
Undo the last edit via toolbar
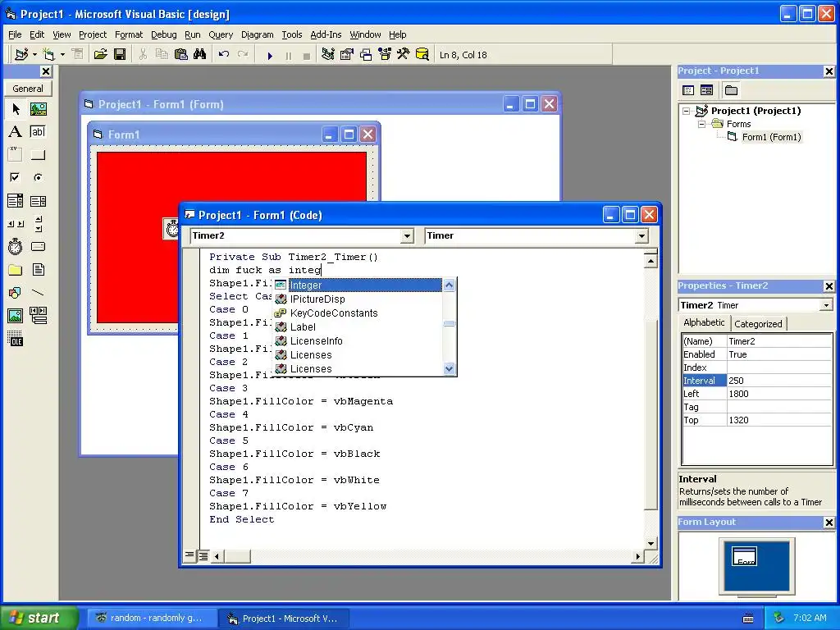[224, 54]
